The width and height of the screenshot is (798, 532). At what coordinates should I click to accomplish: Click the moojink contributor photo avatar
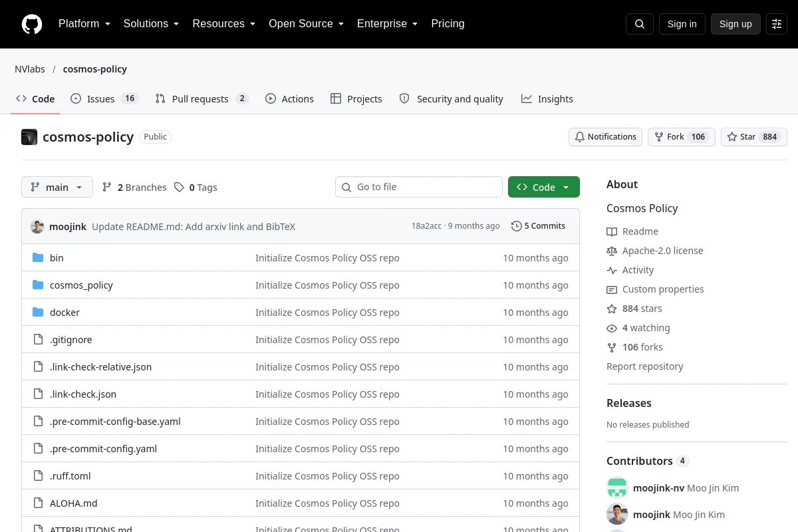pyautogui.click(x=617, y=514)
